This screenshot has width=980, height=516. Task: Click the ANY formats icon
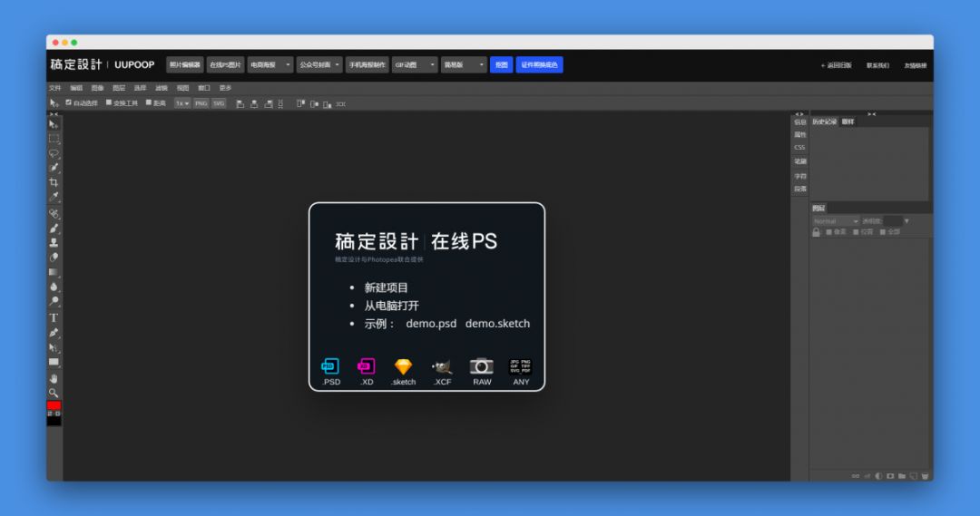[x=521, y=366]
